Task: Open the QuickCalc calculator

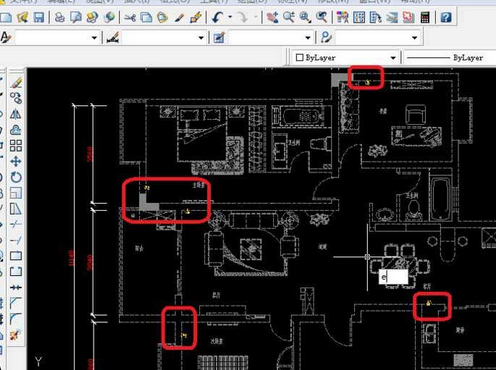Action: click(425, 17)
